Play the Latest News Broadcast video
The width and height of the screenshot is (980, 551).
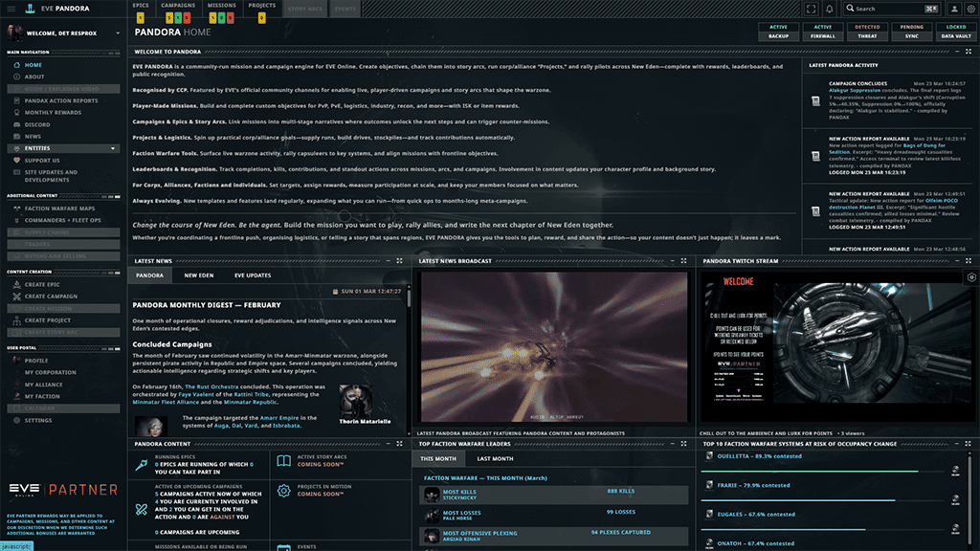pos(554,347)
